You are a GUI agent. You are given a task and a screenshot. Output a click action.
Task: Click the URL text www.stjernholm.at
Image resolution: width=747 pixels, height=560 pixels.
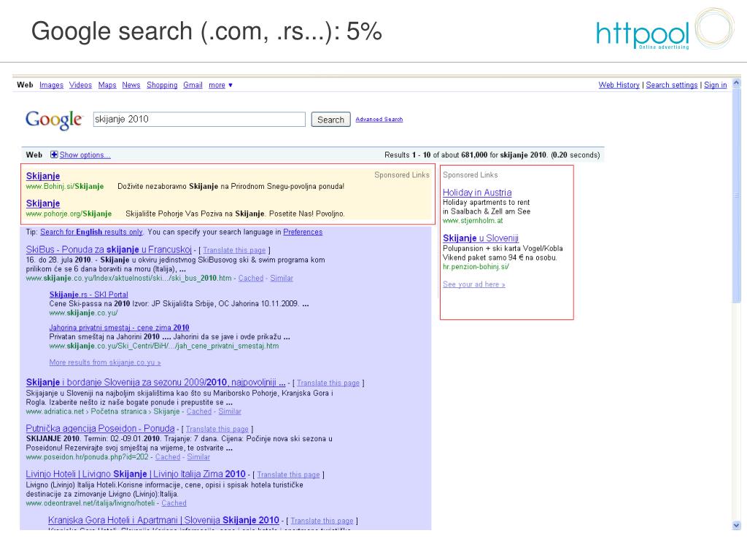[x=473, y=220]
